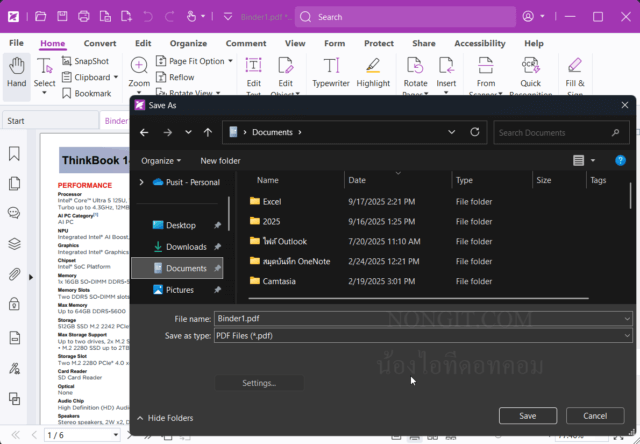Open the Comments side panel icon
Viewport: 640px width, 444px height.
coord(14,213)
